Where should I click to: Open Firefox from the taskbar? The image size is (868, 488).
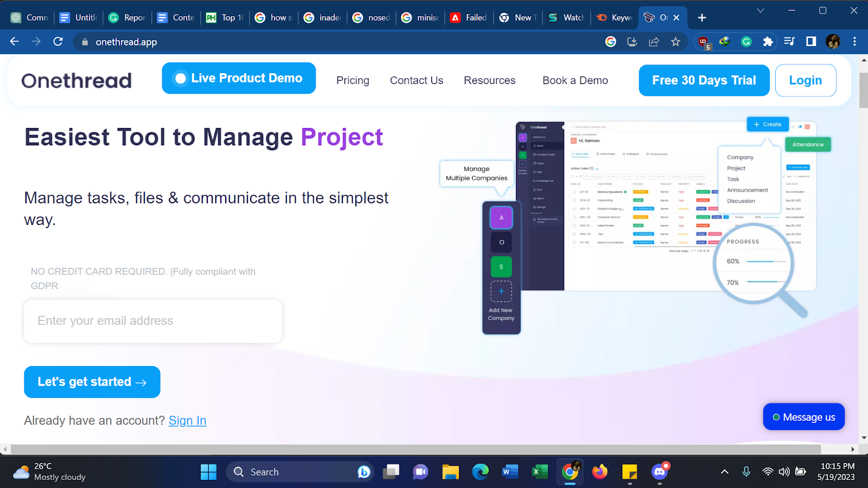pyautogui.click(x=599, y=472)
